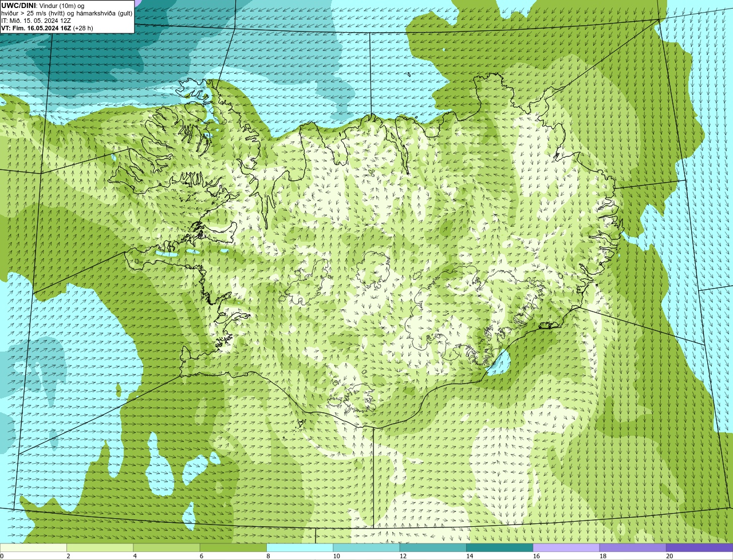Select the '18' scale label
733x560 pixels.
(603, 556)
